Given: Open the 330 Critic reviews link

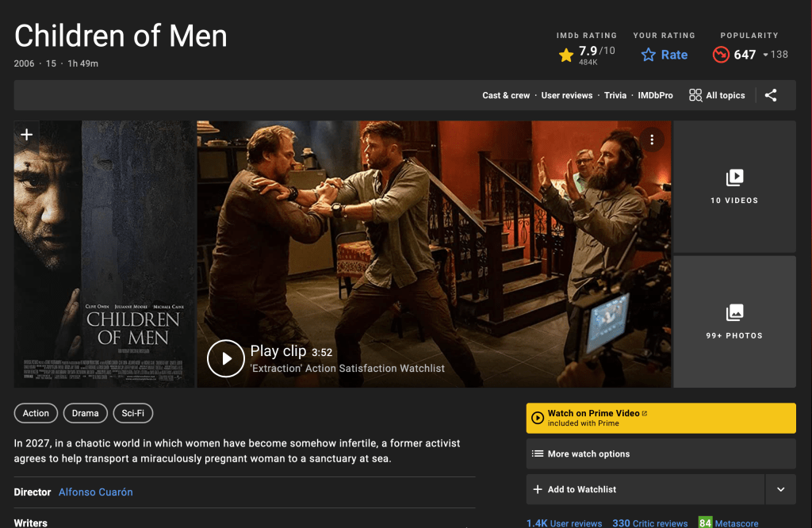Looking at the screenshot, I should click(x=649, y=523).
